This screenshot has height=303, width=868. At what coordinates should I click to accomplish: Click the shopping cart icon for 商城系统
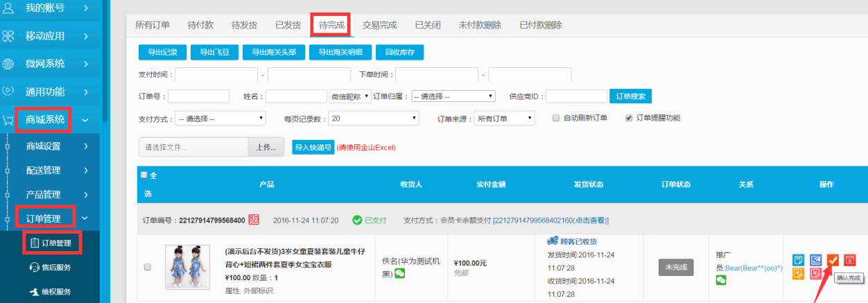tap(8, 120)
